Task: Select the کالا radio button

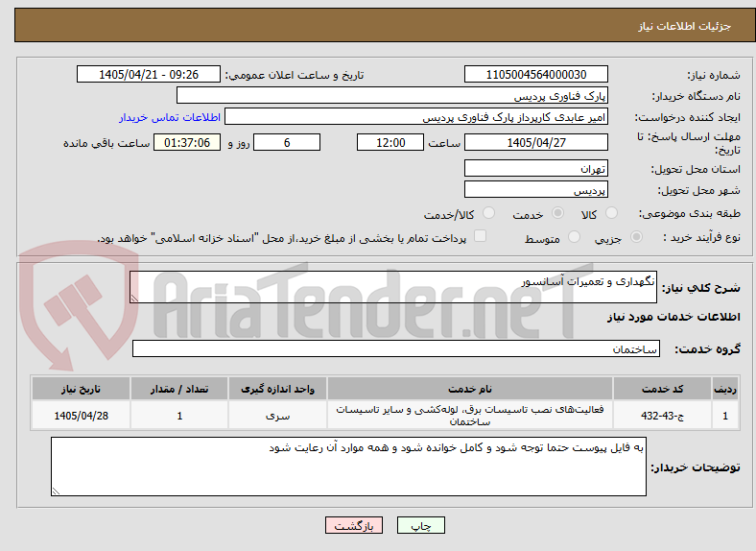Action: click(x=611, y=213)
